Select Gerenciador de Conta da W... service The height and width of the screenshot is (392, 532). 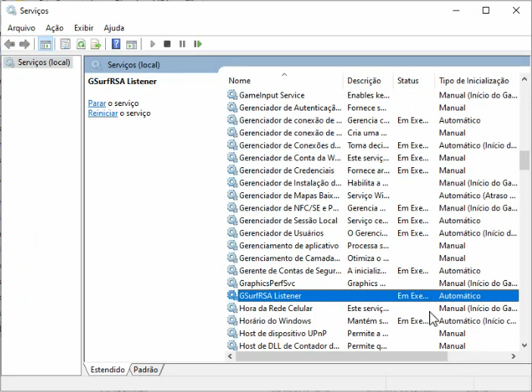[290, 158]
